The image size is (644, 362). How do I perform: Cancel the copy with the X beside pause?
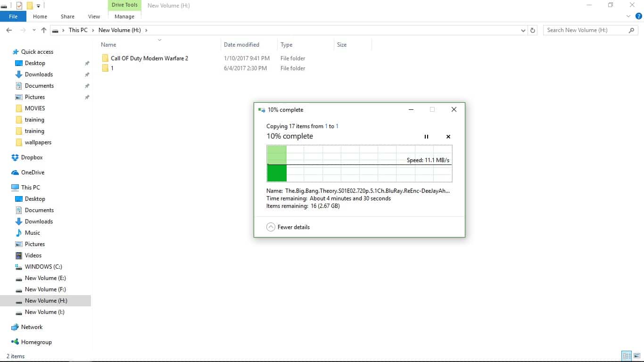coord(448,137)
